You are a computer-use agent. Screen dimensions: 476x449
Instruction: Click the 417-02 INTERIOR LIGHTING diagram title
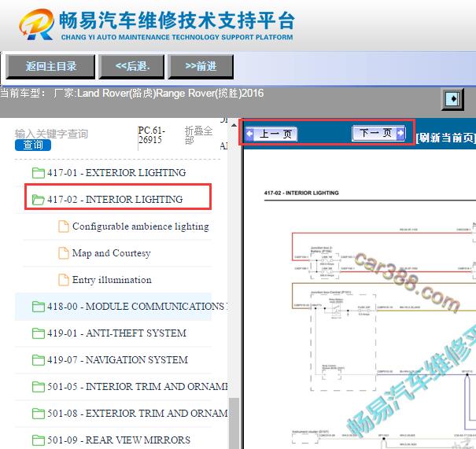[301, 193]
